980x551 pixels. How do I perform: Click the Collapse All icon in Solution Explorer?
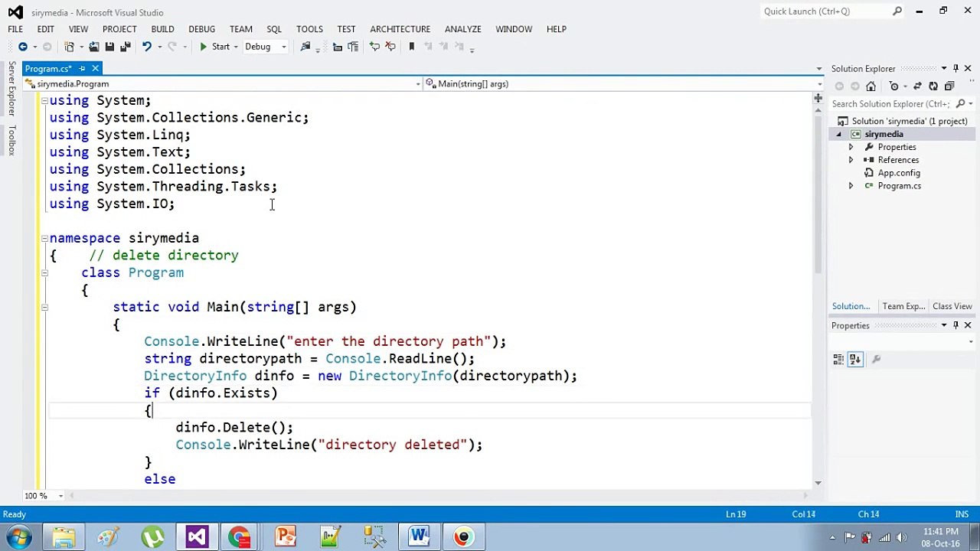pyautogui.click(x=949, y=86)
